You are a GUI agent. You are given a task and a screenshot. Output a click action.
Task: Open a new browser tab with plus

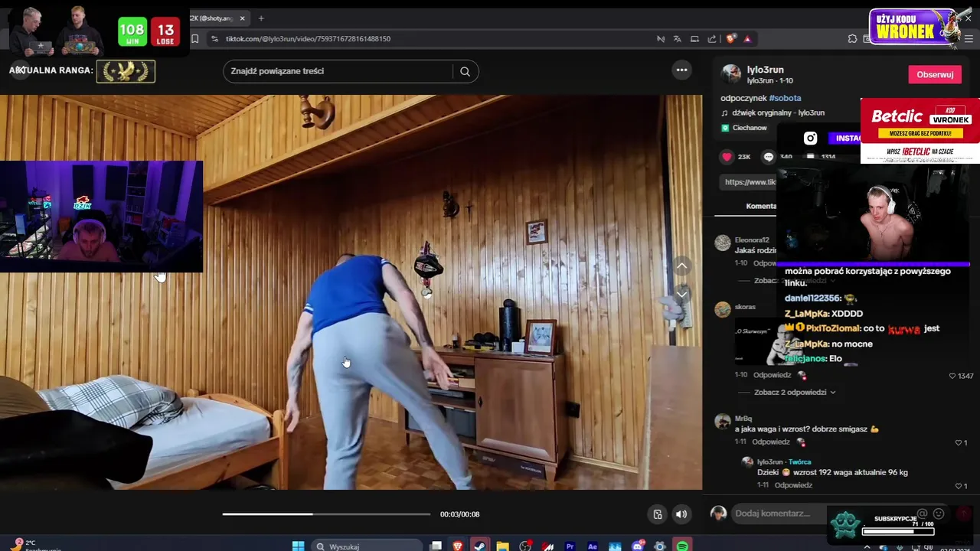261,18
